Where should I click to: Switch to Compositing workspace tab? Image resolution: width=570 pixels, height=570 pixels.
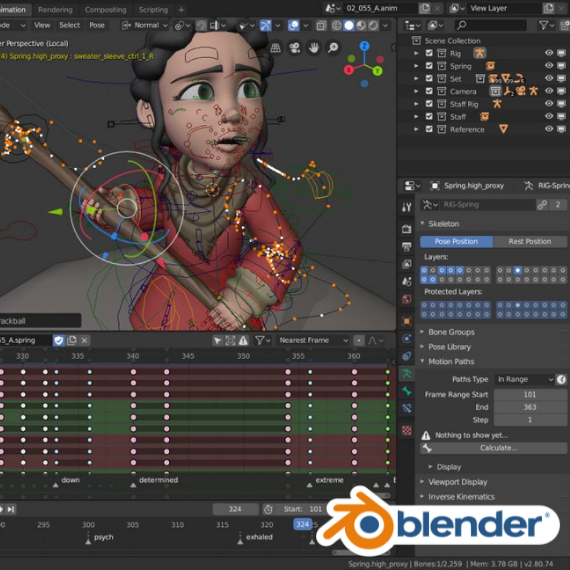105,10
